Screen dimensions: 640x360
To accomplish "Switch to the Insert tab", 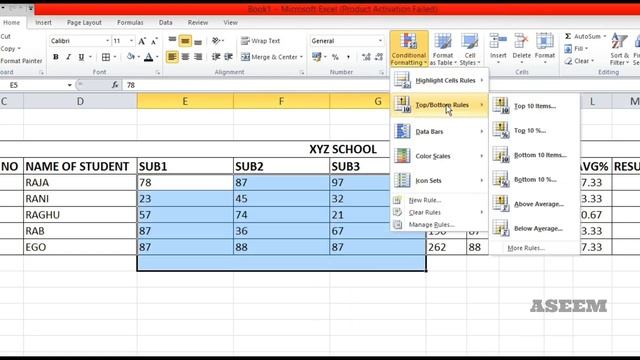I will pyautogui.click(x=43, y=22).
